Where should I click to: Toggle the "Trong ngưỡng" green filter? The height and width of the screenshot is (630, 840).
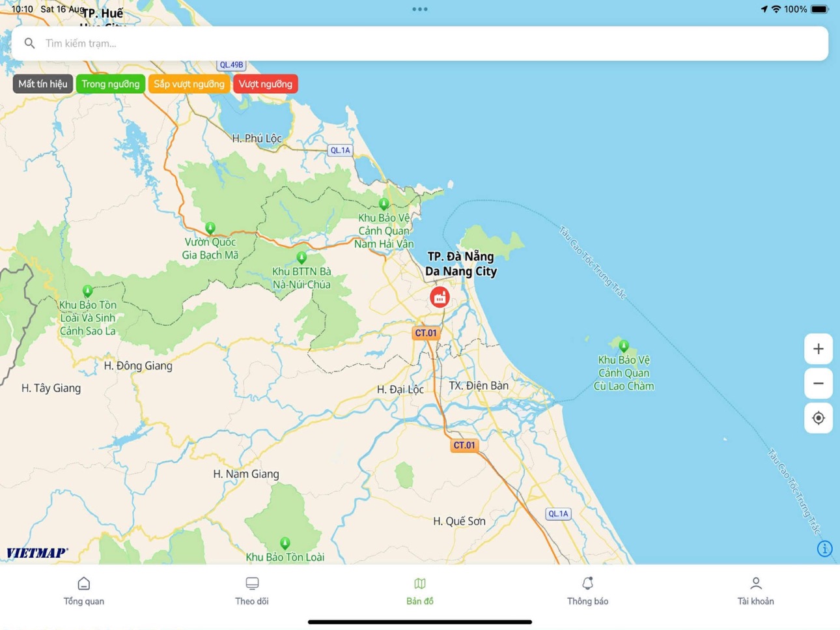coord(111,84)
